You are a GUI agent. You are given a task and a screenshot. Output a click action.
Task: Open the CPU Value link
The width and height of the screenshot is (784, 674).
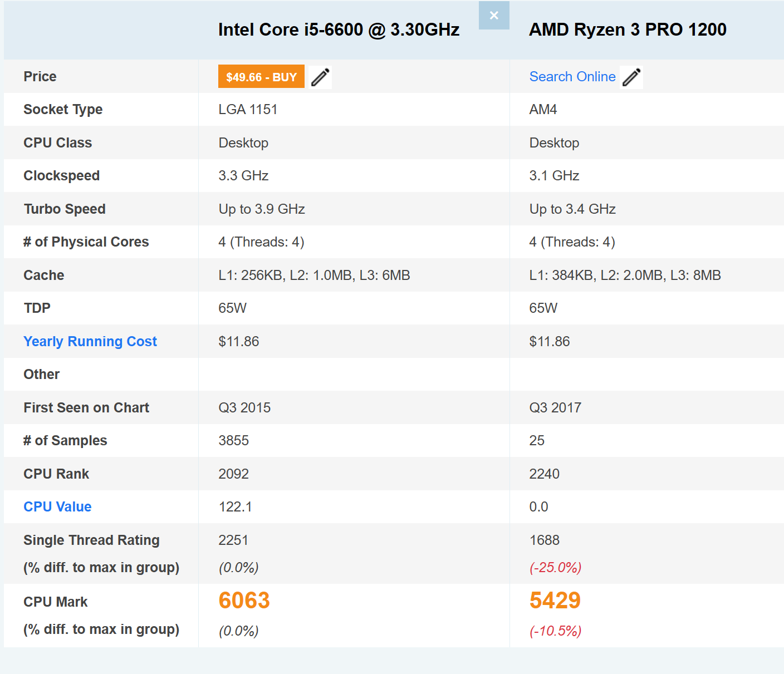click(57, 506)
